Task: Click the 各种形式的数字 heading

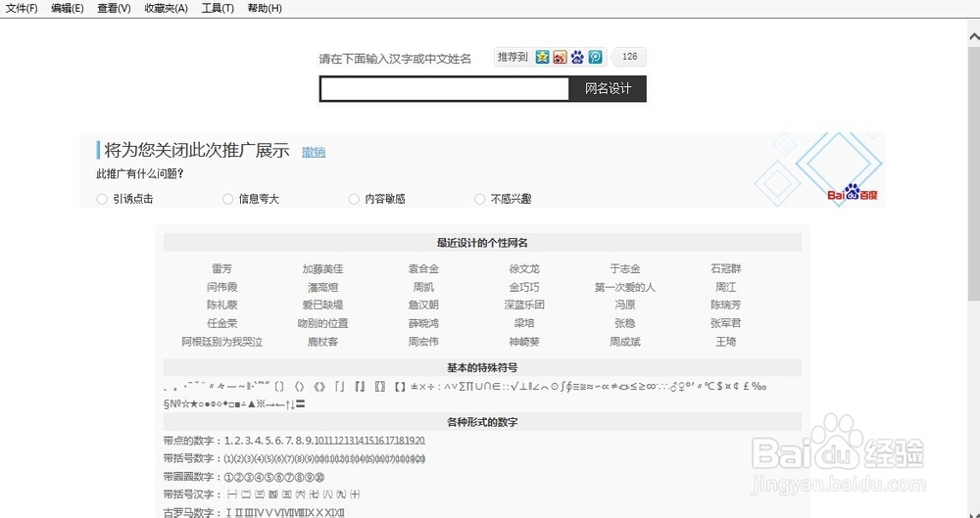Action: (x=482, y=422)
